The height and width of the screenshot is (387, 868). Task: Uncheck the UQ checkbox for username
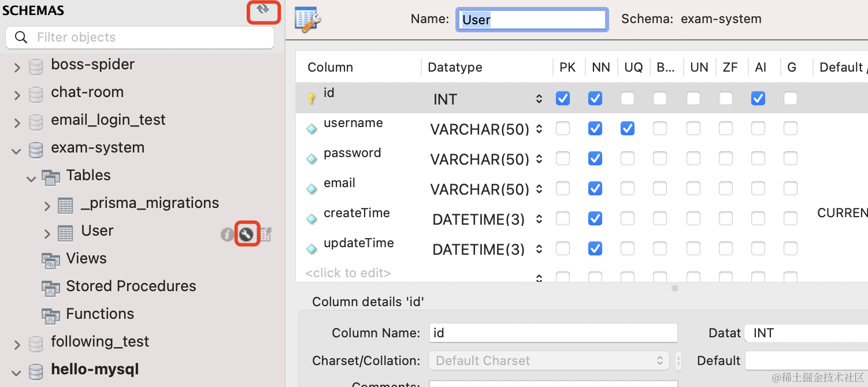[628, 129]
